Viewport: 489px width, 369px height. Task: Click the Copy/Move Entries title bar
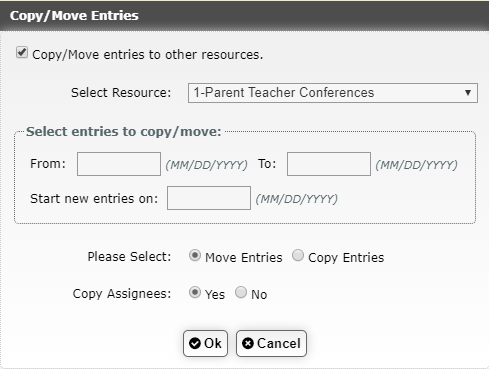tap(244, 16)
